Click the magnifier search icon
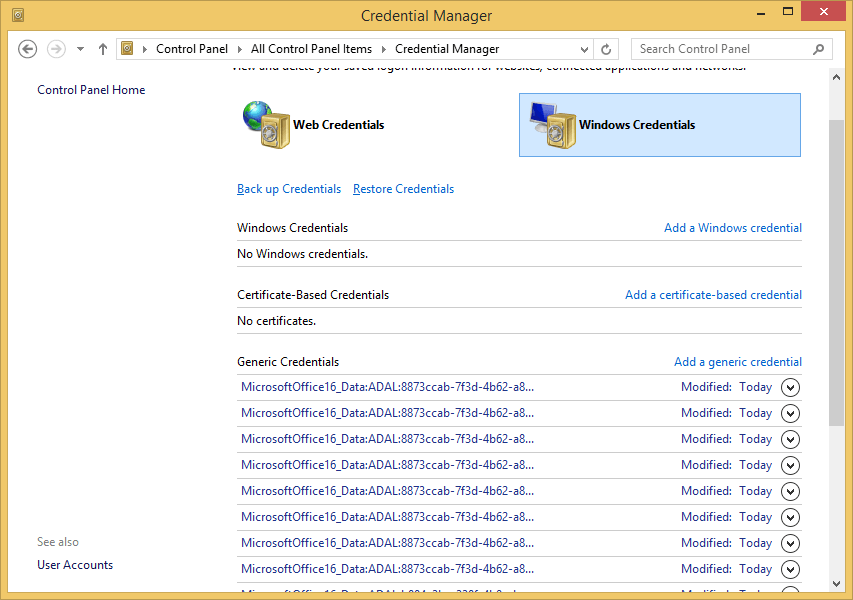The image size is (853, 600). [818, 50]
